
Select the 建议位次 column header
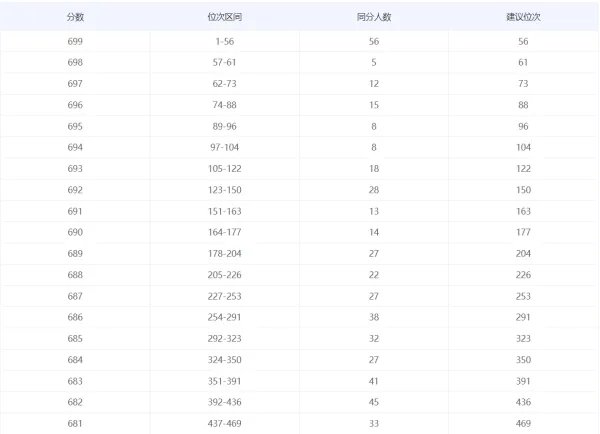[523, 17]
